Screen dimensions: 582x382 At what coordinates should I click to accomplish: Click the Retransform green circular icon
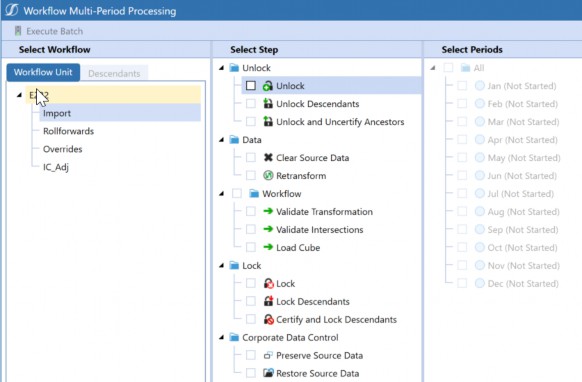click(268, 175)
